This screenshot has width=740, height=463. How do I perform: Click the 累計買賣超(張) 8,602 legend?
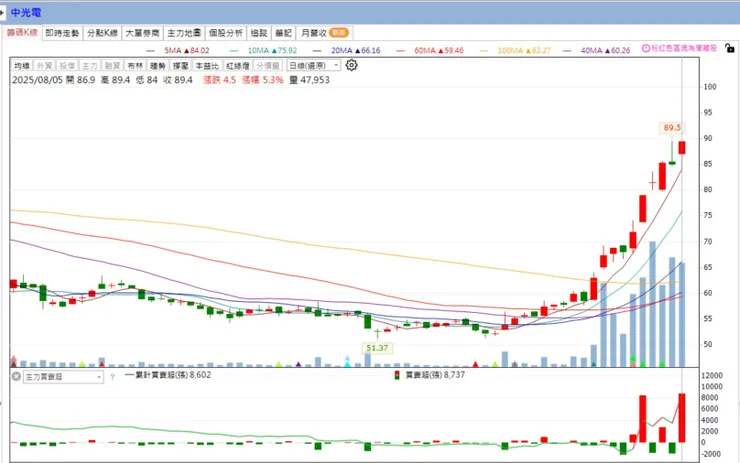point(168,375)
